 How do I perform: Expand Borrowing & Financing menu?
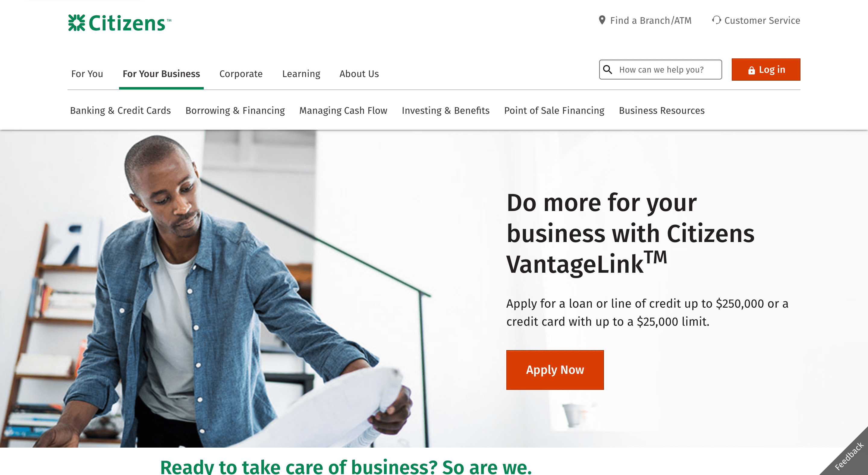click(235, 110)
